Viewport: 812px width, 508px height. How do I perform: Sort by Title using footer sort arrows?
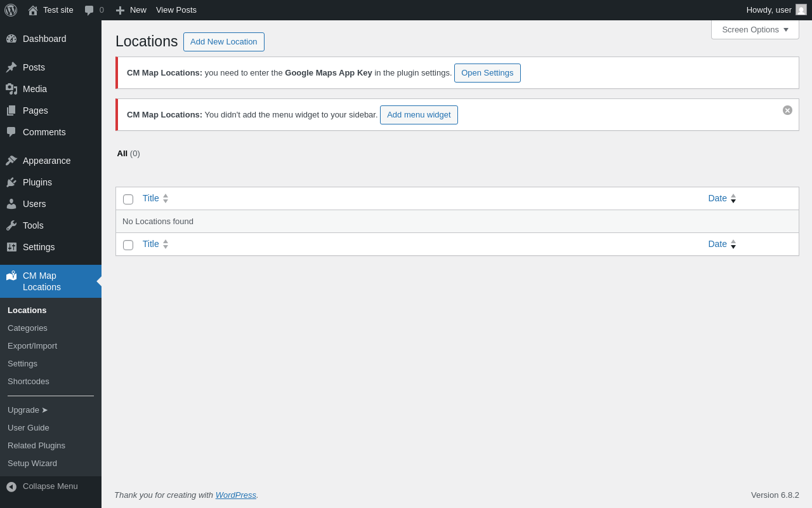tap(166, 244)
